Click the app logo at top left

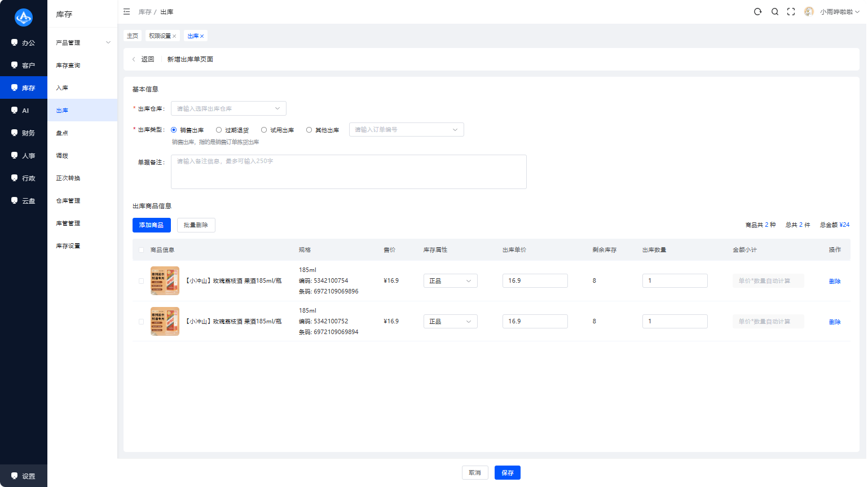(x=24, y=17)
